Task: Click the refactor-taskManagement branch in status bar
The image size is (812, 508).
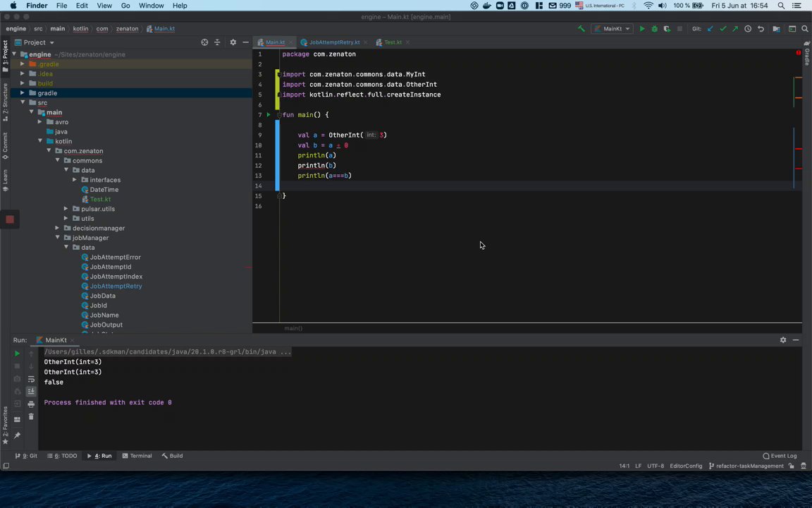Action: point(749,466)
